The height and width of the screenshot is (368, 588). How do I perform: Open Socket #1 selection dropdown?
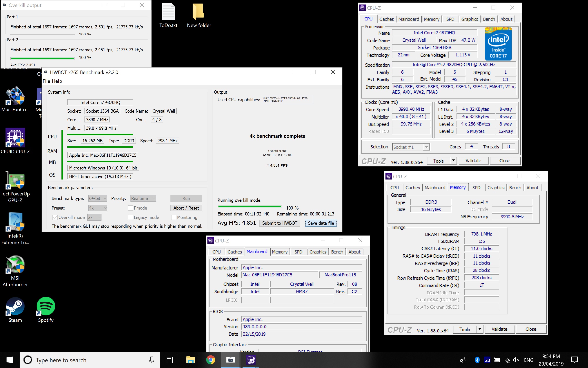click(x=411, y=147)
